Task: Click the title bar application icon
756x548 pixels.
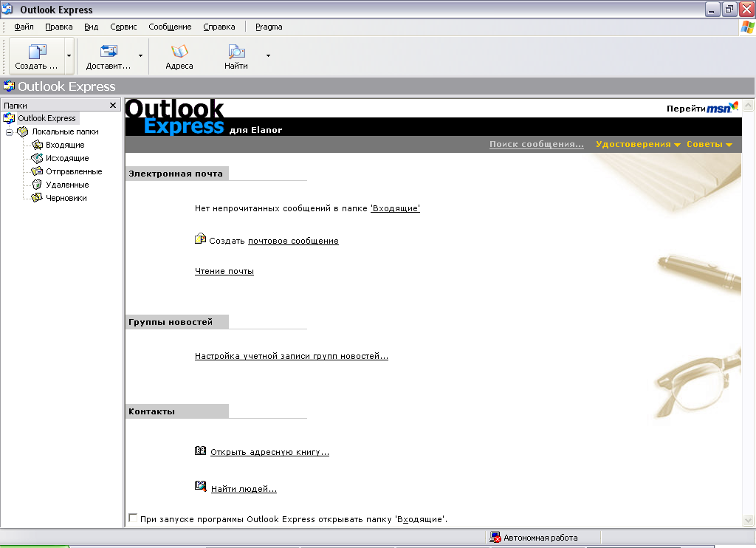Action: point(7,9)
